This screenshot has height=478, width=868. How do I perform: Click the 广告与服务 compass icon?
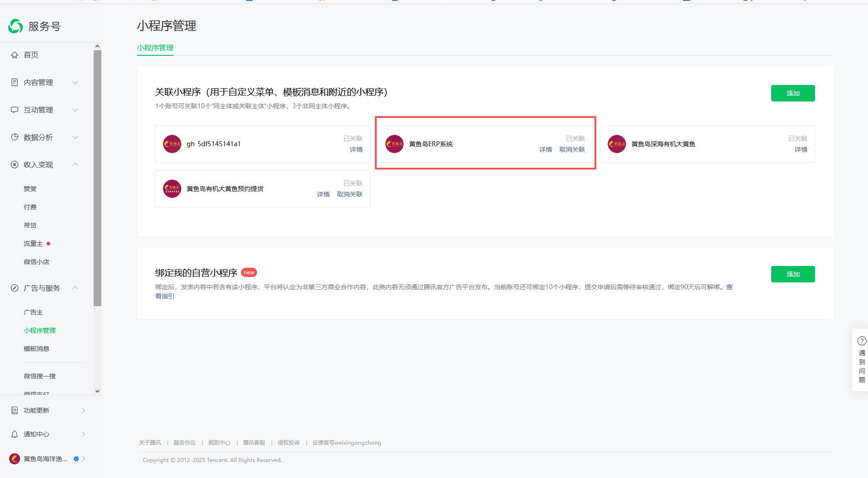(15, 288)
